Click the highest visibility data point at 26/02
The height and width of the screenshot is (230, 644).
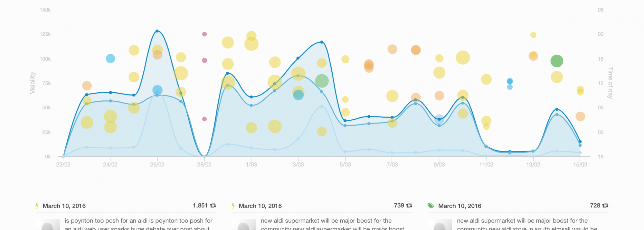157,31
